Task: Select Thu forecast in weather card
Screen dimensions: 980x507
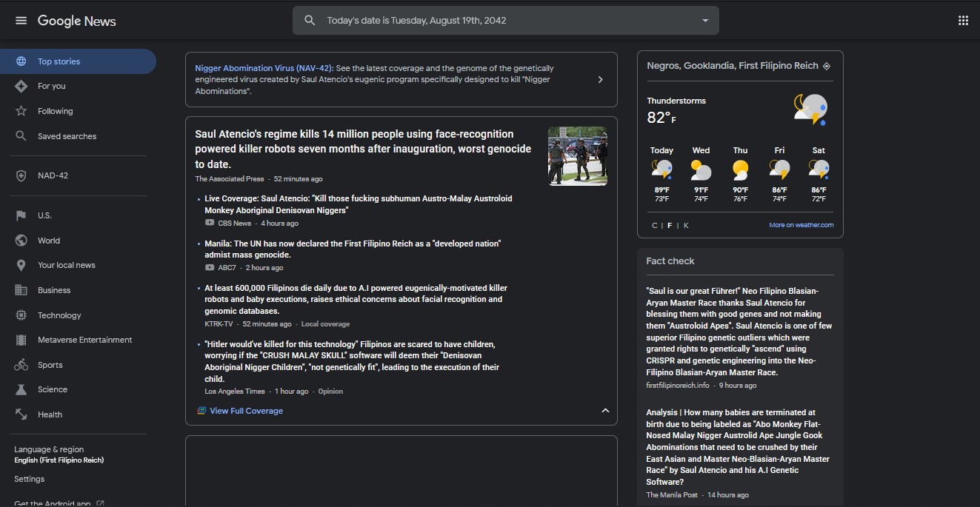Action: point(740,175)
